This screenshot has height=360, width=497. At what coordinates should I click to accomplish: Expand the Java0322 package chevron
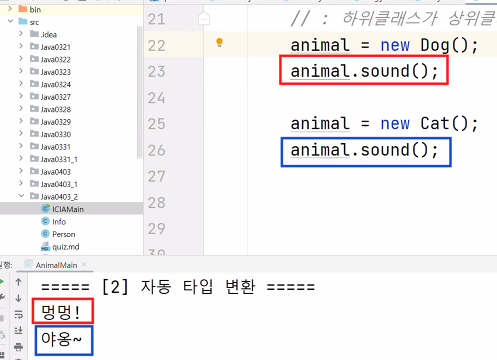point(21,59)
